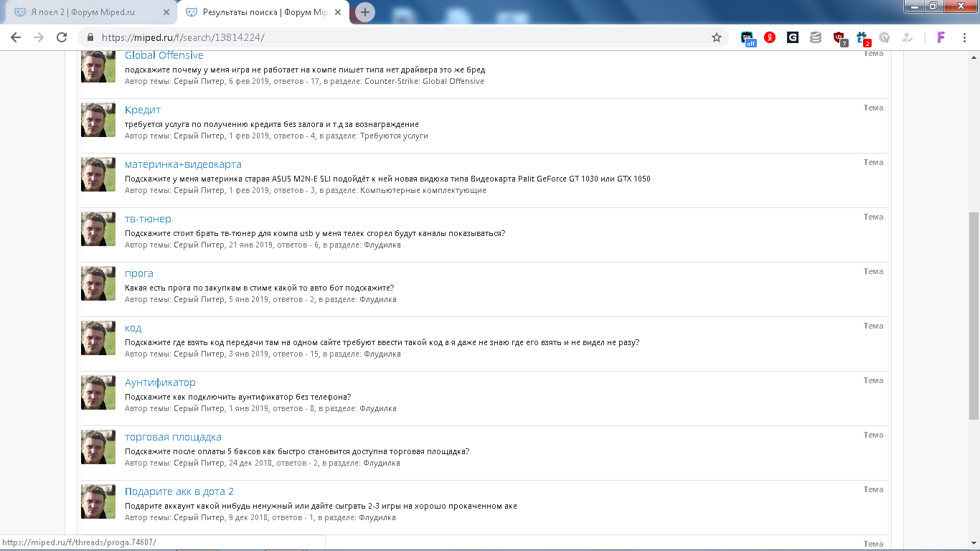The width and height of the screenshot is (980, 551).
Task: Click the browser forward arrow
Action: tap(39, 37)
